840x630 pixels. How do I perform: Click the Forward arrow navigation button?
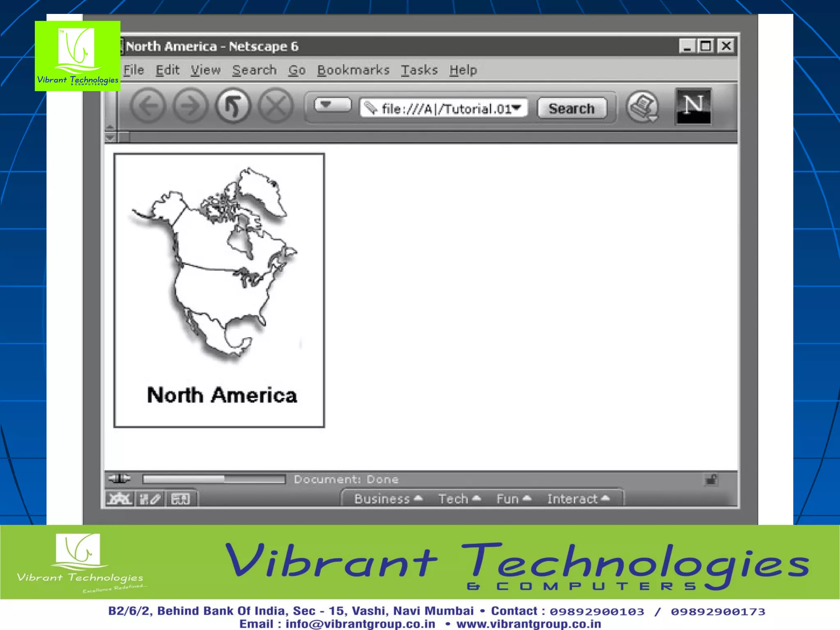(x=190, y=106)
